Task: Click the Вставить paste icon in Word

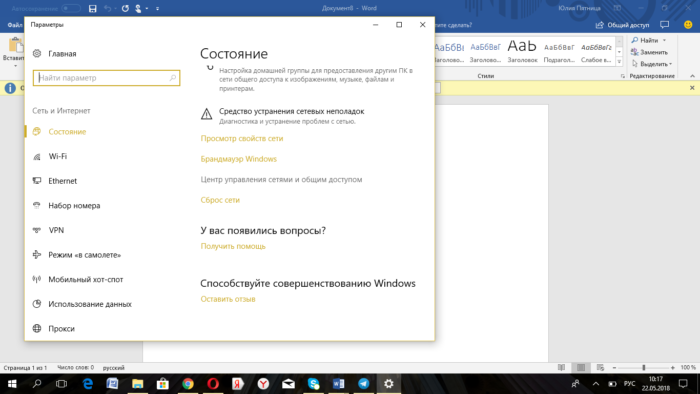Action: click(15, 46)
